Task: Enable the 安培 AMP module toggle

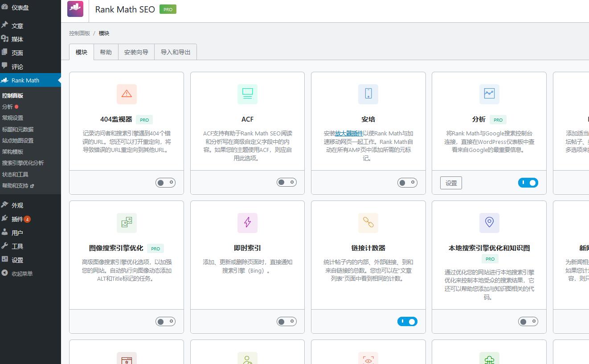Action: tap(407, 182)
